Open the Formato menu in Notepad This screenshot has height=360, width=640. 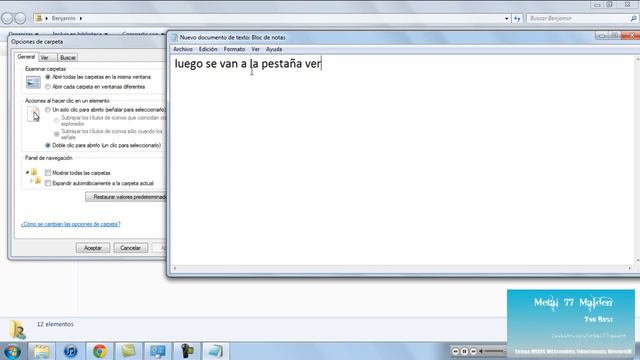(234, 49)
